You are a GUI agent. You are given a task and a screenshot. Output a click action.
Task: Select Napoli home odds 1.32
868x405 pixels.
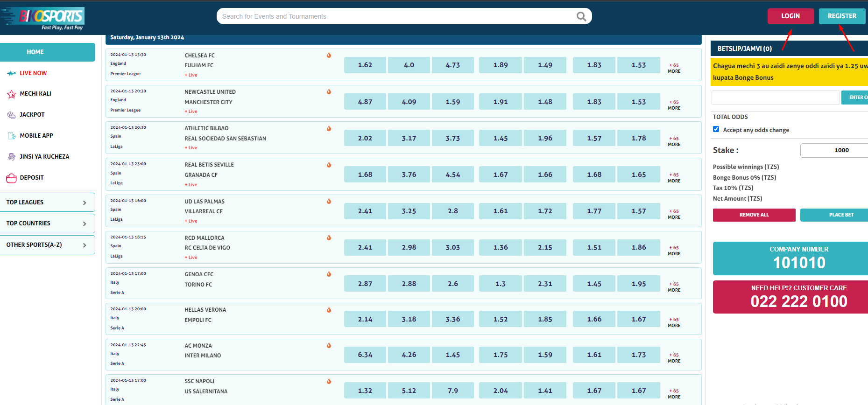tap(365, 391)
